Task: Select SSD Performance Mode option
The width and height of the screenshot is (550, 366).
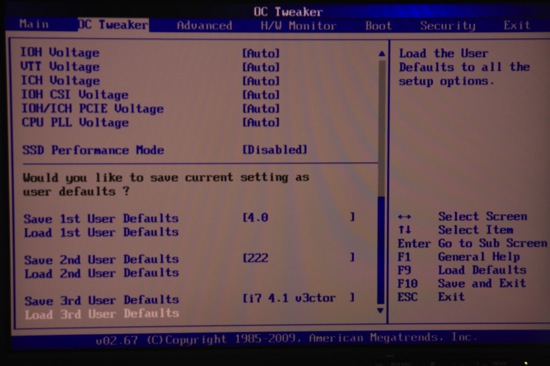Action: tap(93, 150)
